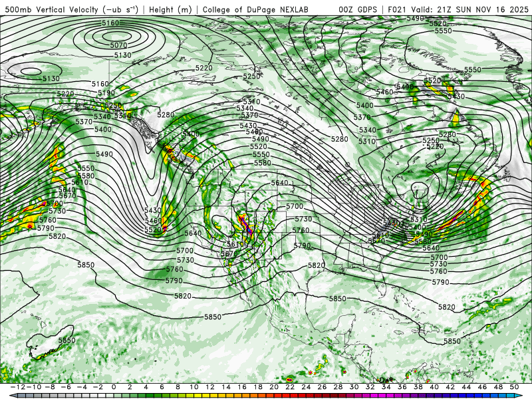Click the colorbar scale label 28
532x399 pixels.
(x=338, y=387)
